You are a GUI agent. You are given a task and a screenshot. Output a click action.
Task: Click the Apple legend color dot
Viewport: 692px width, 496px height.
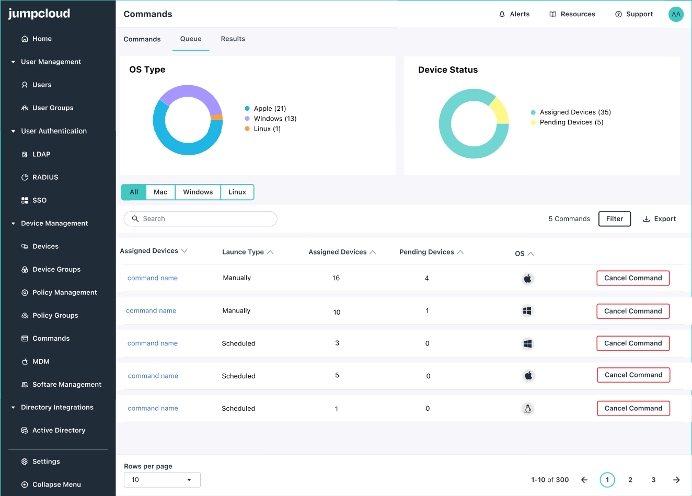(x=246, y=108)
